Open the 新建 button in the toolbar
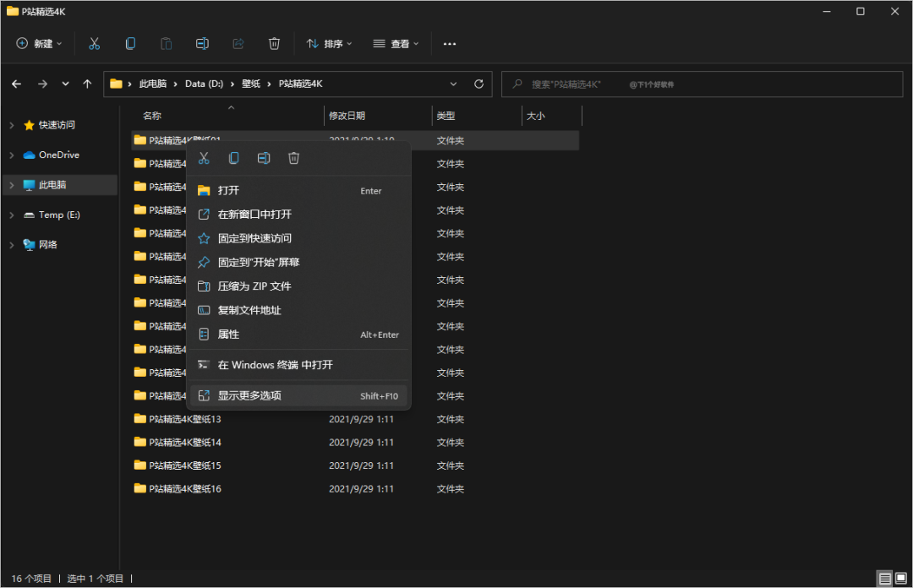The width and height of the screenshot is (913, 588). [38, 43]
